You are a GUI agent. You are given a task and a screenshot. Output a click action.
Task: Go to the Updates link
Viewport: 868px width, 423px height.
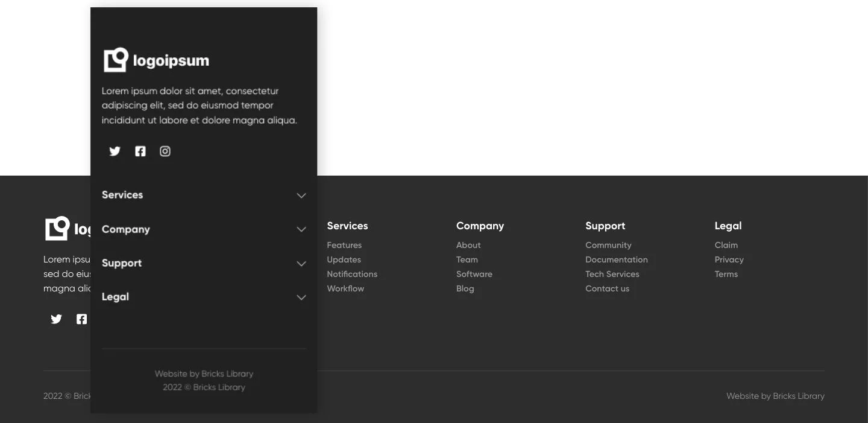point(344,259)
